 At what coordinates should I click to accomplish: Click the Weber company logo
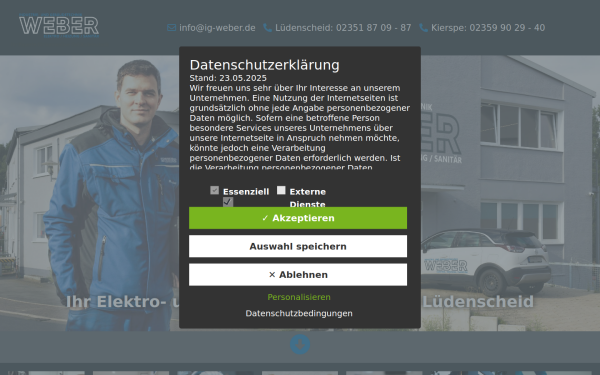click(x=59, y=25)
